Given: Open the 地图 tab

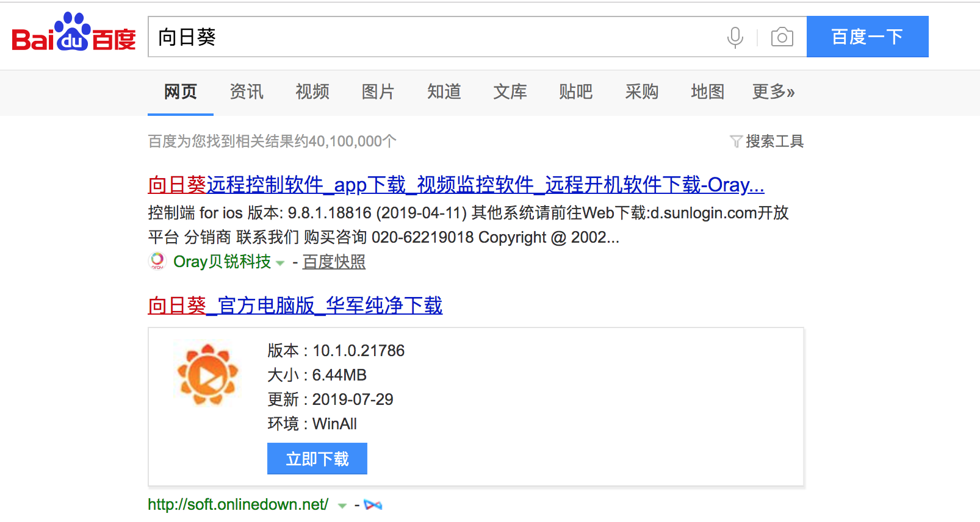Looking at the screenshot, I should 708,92.
